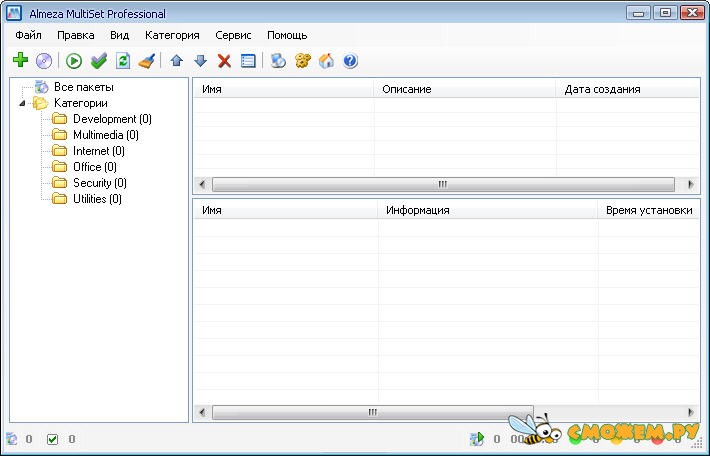
Task: Click the blue up arrow icon
Action: 177,61
